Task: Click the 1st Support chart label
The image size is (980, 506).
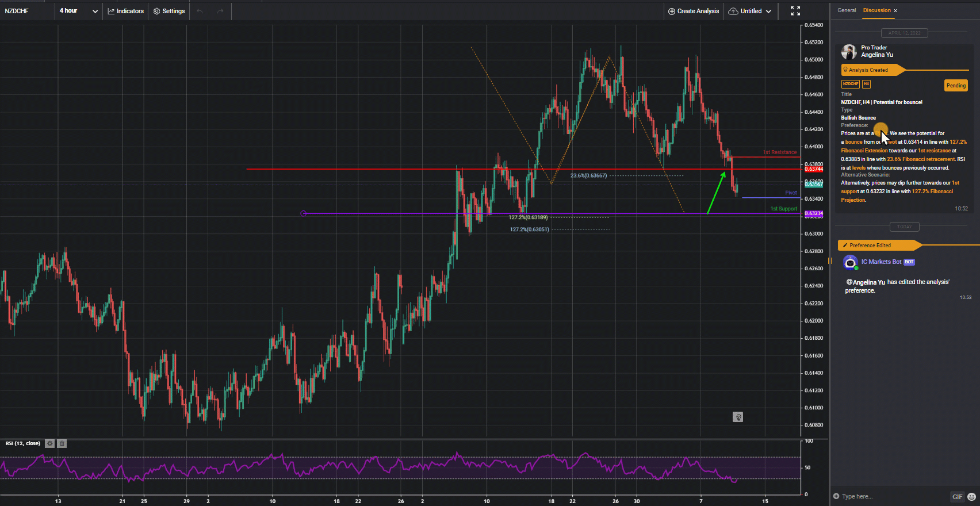Action: pyautogui.click(x=784, y=209)
